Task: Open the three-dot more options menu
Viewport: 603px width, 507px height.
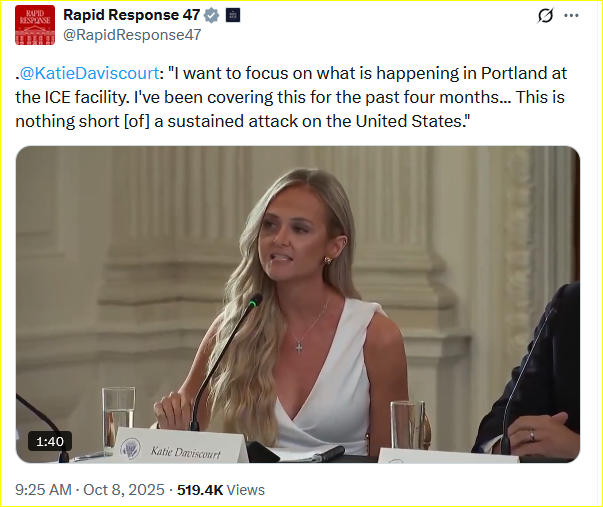Action: click(572, 16)
